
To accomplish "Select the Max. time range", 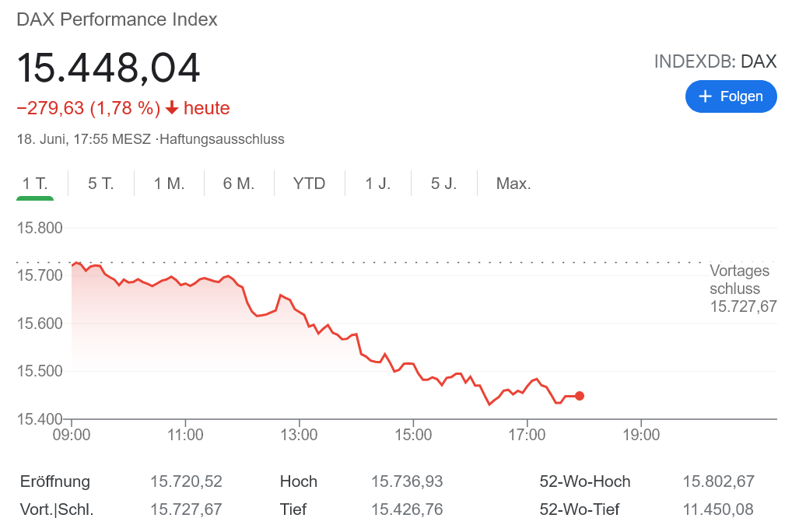I will click(x=512, y=183).
